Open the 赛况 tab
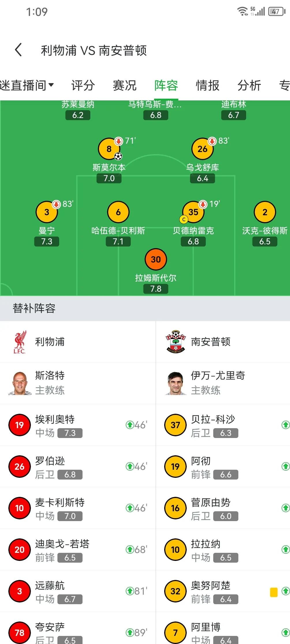The image size is (290, 644). pyautogui.click(x=124, y=85)
